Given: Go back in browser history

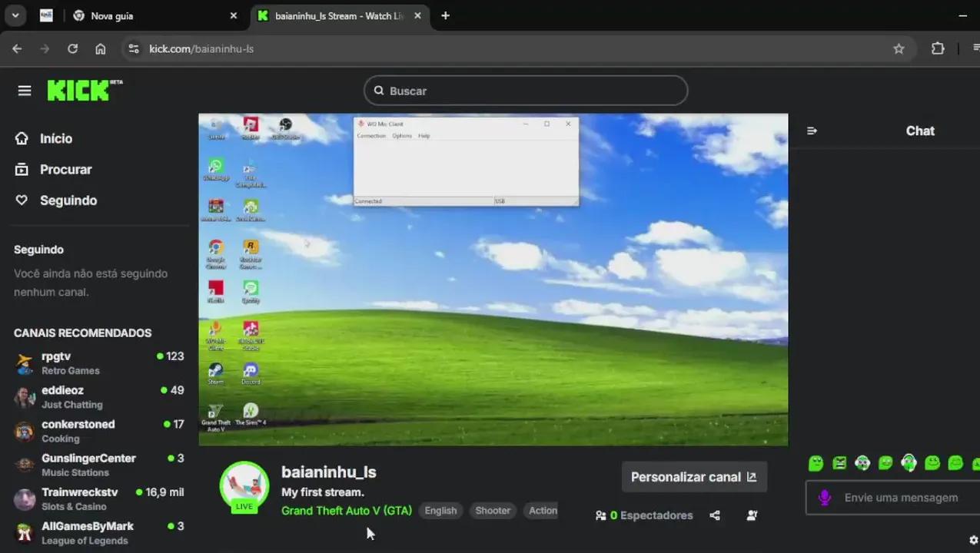Looking at the screenshot, I should (x=17, y=48).
